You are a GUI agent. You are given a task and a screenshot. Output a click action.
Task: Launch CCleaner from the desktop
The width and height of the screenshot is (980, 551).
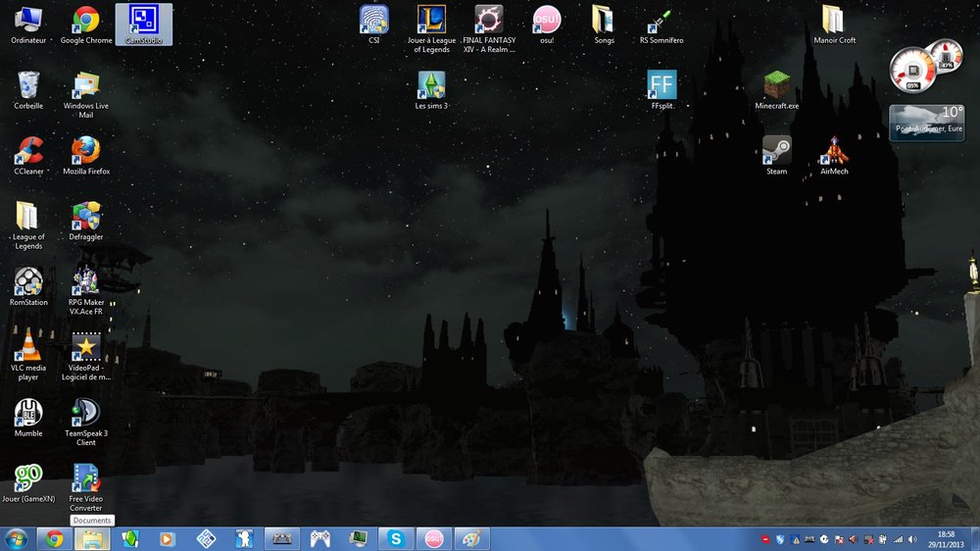28,156
